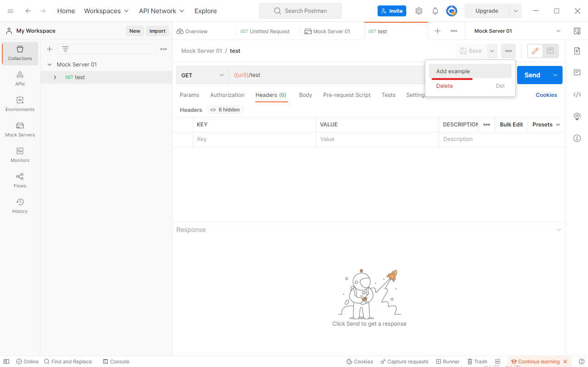Collapse the Response pane chevron
This screenshot has height=367, width=588.
[559, 230]
